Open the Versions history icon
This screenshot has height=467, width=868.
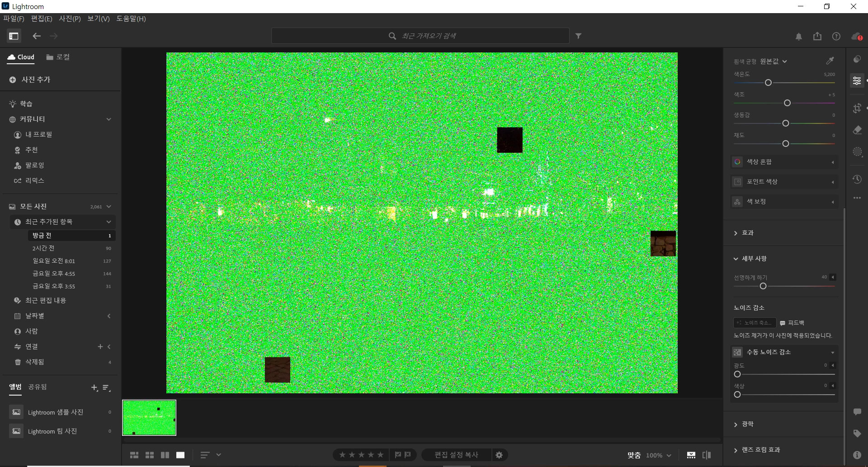(857, 179)
